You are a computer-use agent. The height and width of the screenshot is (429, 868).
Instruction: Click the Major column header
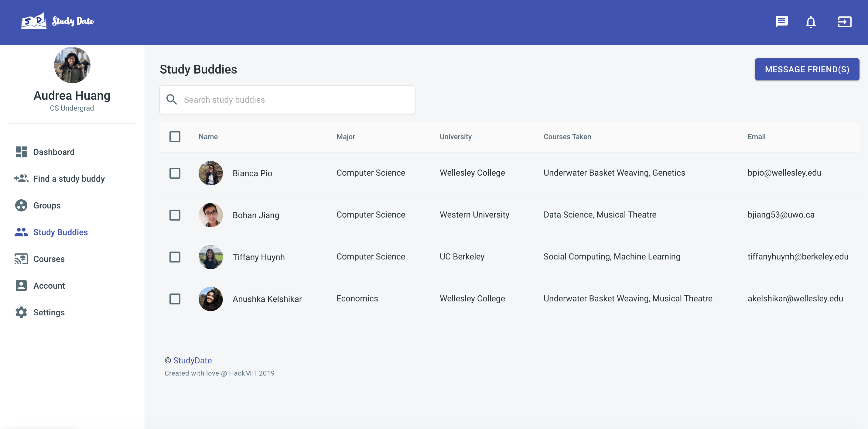pyautogui.click(x=345, y=137)
